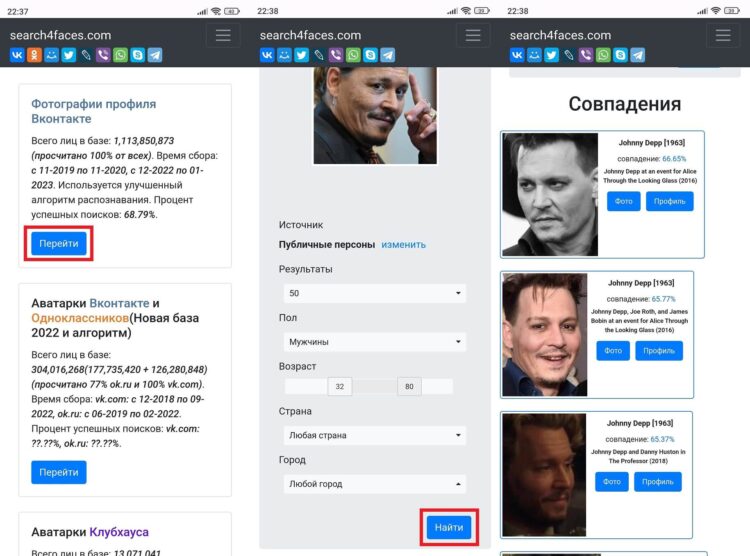Share via Moi Mir on the Совпадения screen
750x556 pixels.
[x=534, y=55]
